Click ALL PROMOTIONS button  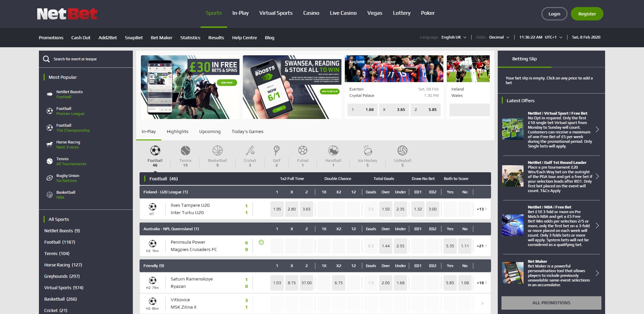(551, 303)
